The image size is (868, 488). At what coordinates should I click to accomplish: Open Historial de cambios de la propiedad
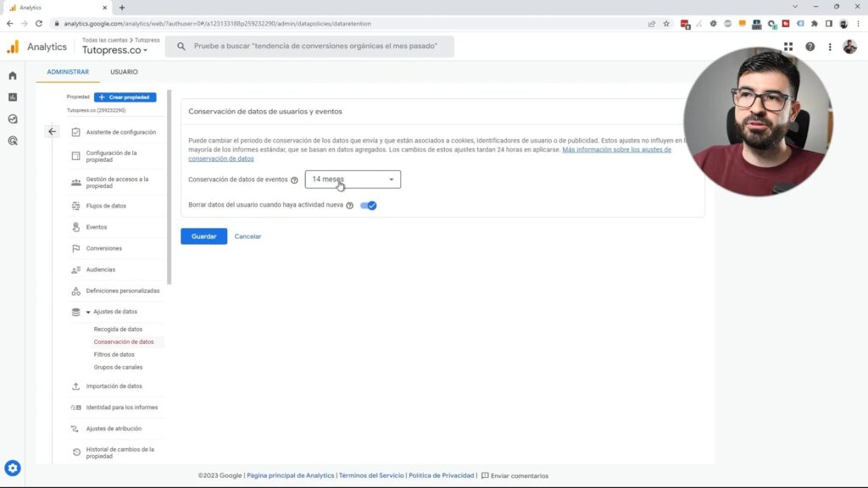coord(117,452)
